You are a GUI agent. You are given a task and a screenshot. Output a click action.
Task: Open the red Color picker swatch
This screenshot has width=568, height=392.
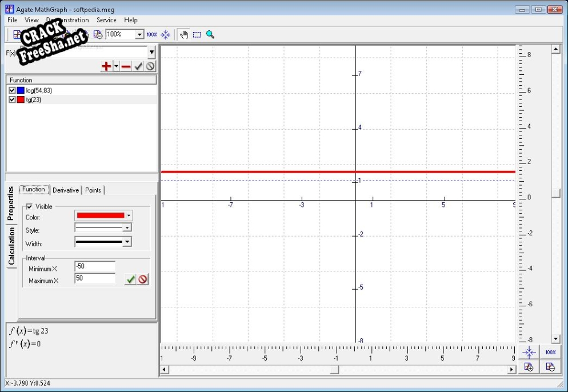pos(99,215)
